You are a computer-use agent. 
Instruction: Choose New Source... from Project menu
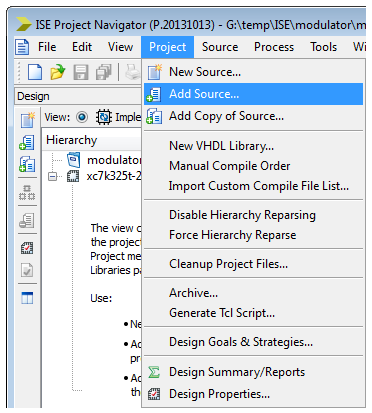[253, 72]
